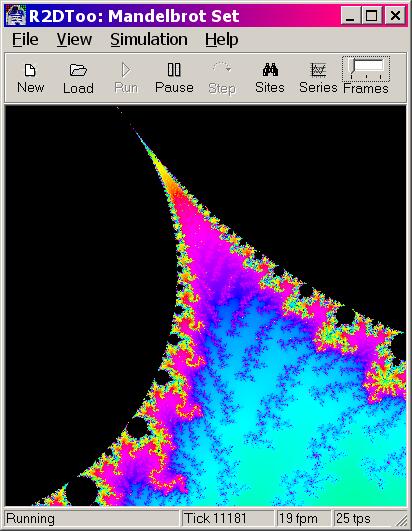Viewport: 412px width, 531px height.
Task: Click the Running status text
Action: (x=30, y=518)
